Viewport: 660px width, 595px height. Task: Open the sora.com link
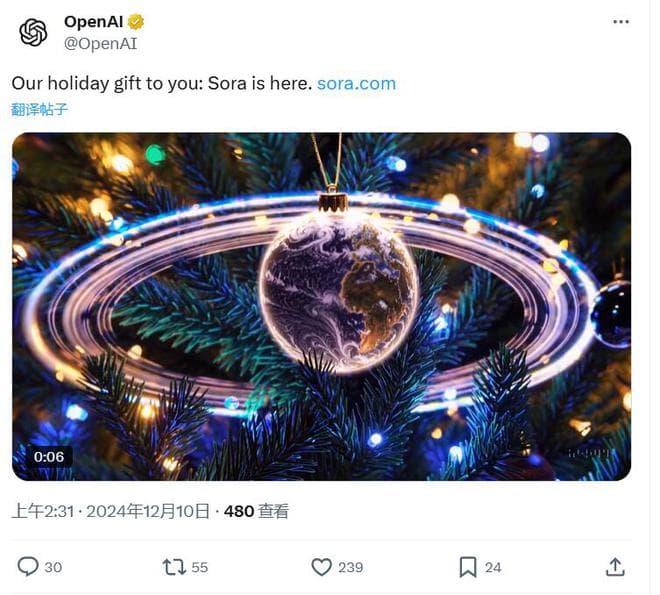click(x=356, y=83)
